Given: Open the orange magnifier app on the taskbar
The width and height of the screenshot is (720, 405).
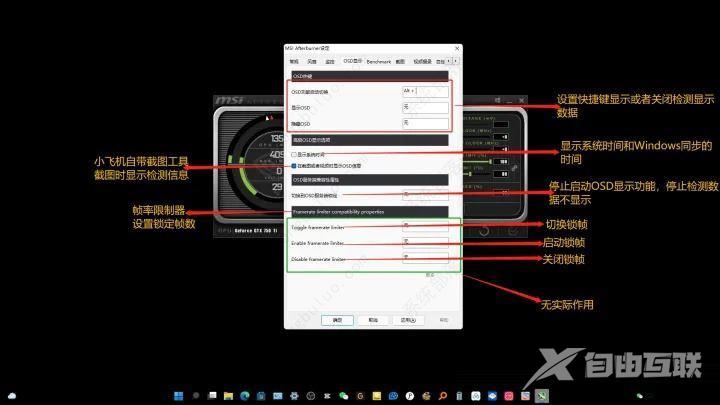Looking at the screenshot, I should tap(443, 396).
